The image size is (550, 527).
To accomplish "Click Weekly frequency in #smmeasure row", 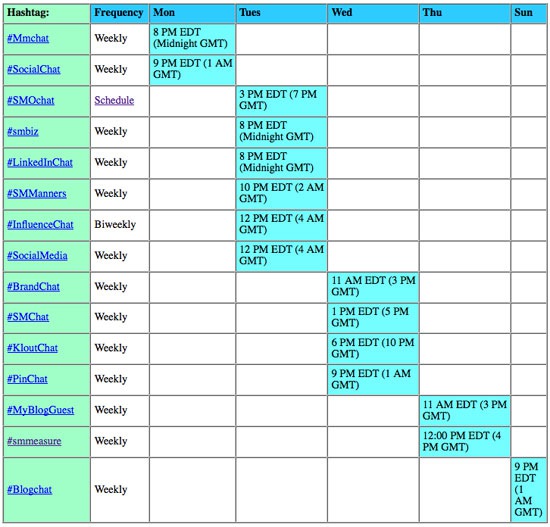I will click(111, 441).
